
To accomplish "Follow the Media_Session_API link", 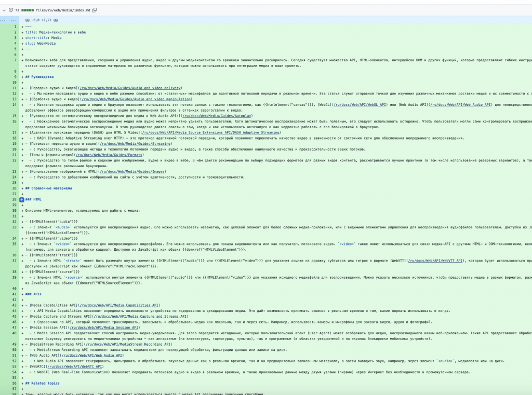I will 104,328.
